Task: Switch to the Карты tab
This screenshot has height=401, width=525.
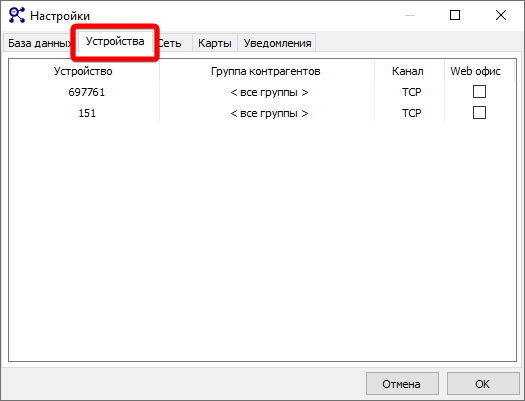Action: pos(215,43)
